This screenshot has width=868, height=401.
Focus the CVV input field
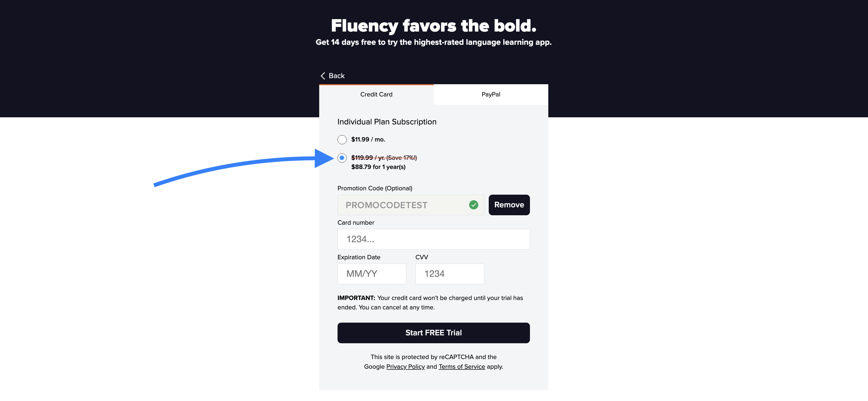[450, 274]
